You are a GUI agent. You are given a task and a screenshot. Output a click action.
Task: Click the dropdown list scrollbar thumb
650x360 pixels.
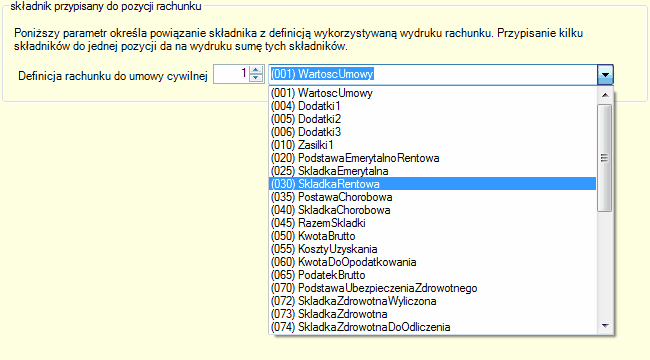(605, 158)
